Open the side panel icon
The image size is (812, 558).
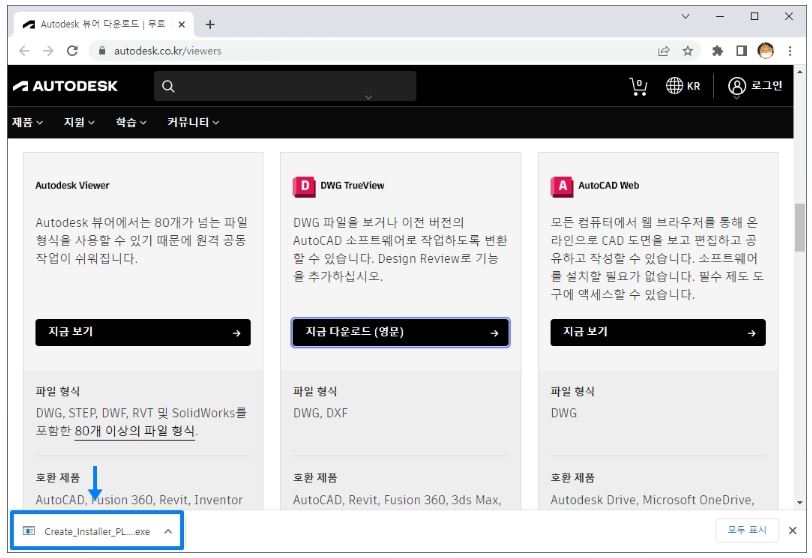pos(741,51)
